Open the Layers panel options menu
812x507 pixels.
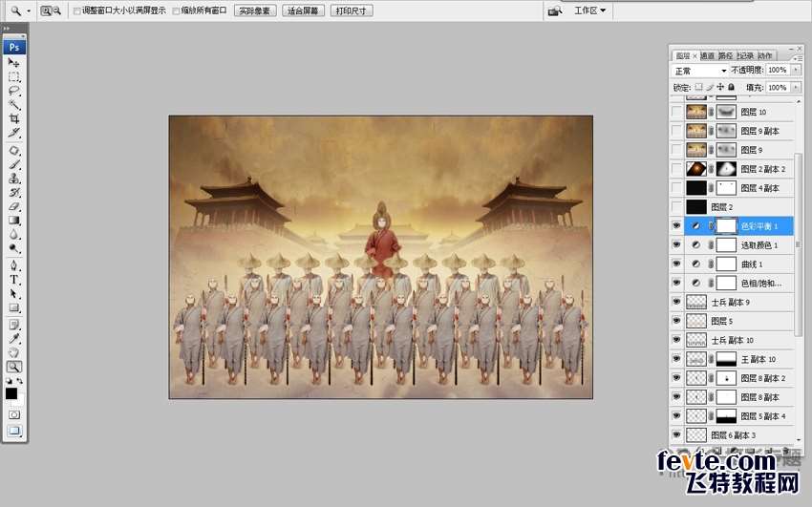[797, 58]
